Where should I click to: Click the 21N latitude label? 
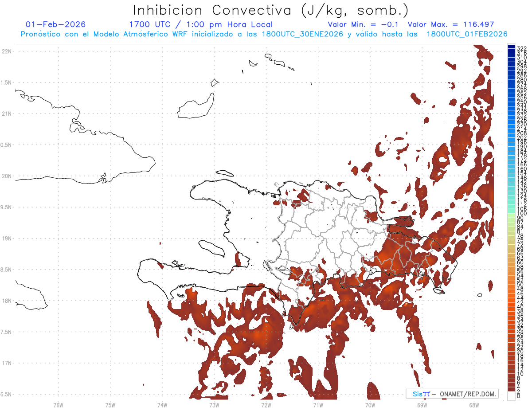pos(6,114)
